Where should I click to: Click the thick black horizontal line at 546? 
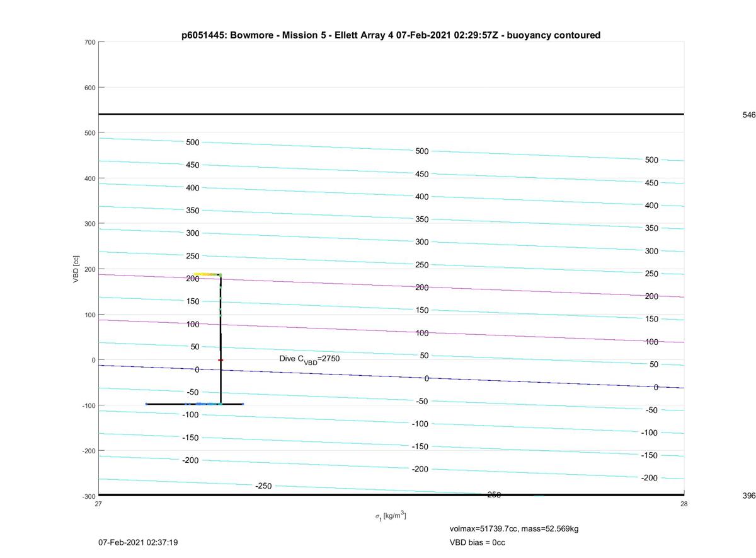(391, 114)
